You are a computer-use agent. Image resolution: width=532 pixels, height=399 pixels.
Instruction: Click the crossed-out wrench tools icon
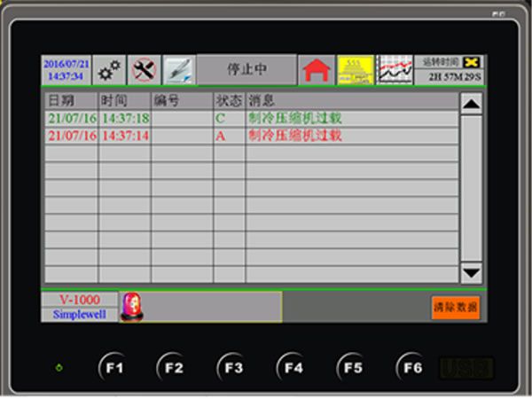pyautogui.click(x=144, y=70)
